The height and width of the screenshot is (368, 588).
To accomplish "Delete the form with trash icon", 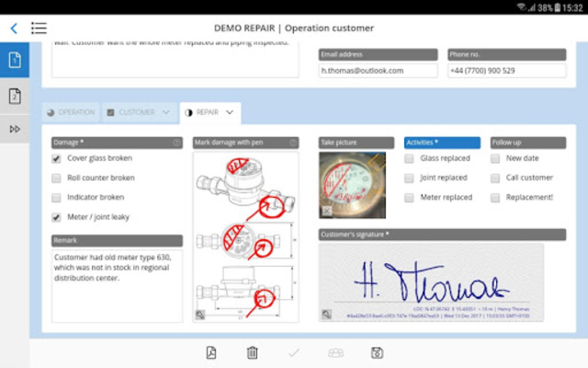I will click(253, 352).
